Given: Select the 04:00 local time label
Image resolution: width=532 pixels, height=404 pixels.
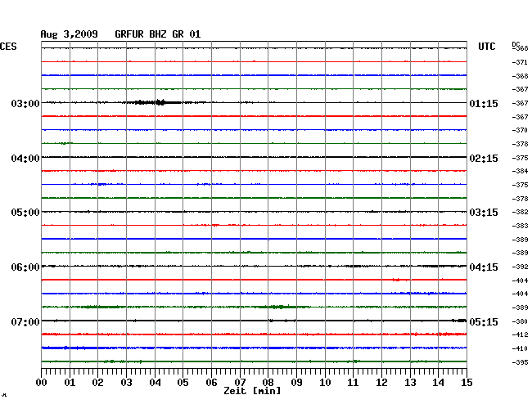Looking at the screenshot, I should 25,159.
